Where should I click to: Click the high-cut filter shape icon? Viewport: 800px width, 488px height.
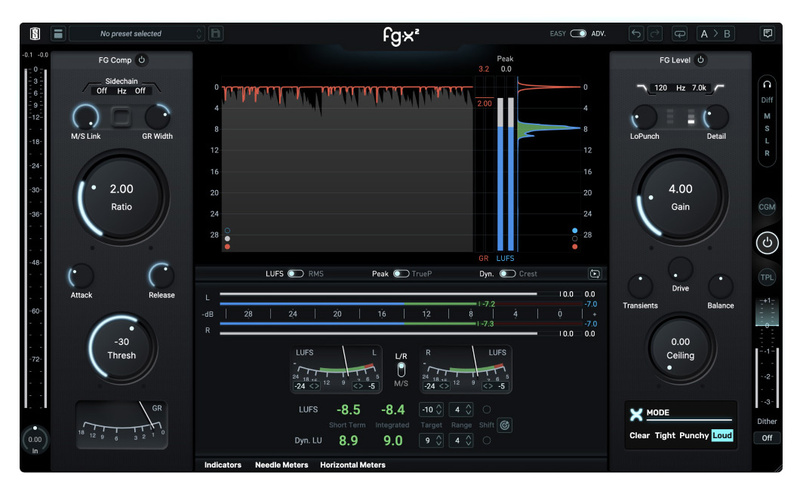pyautogui.click(x=719, y=88)
